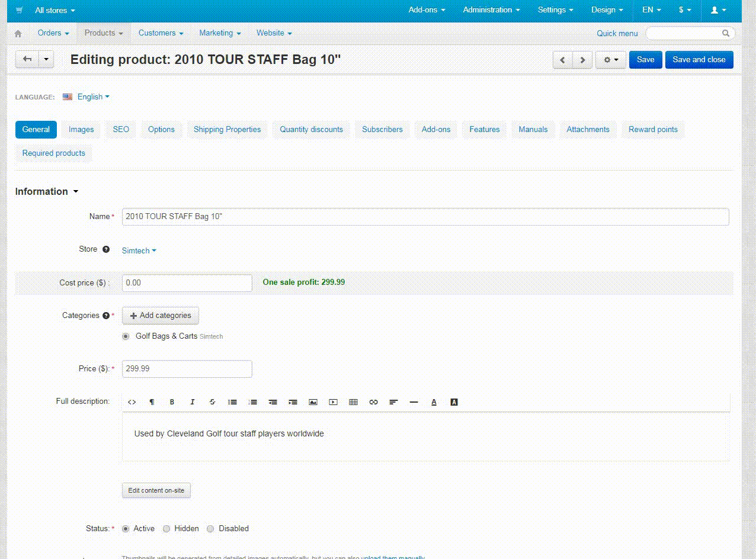Click Save and close
Viewport: 756px width, 559px height.
pos(699,60)
